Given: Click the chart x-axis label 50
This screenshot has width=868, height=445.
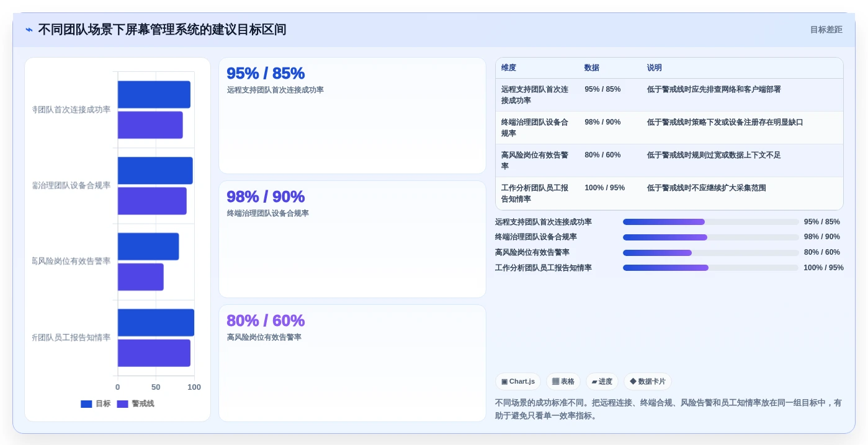Looking at the screenshot, I should (156, 387).
